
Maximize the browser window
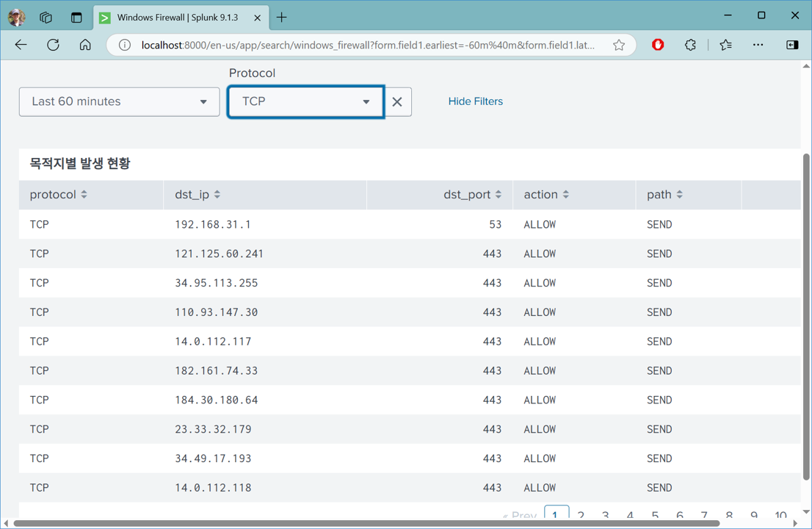(761, 15)
